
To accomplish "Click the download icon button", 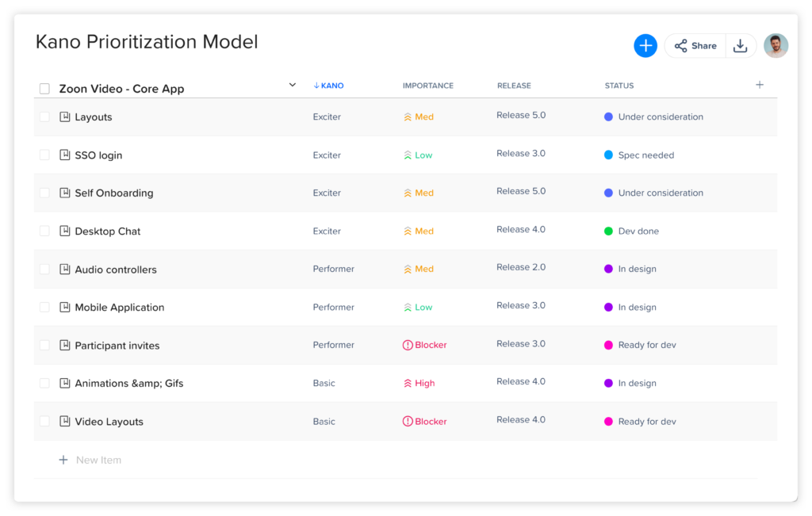I will [x=740, y=46].
